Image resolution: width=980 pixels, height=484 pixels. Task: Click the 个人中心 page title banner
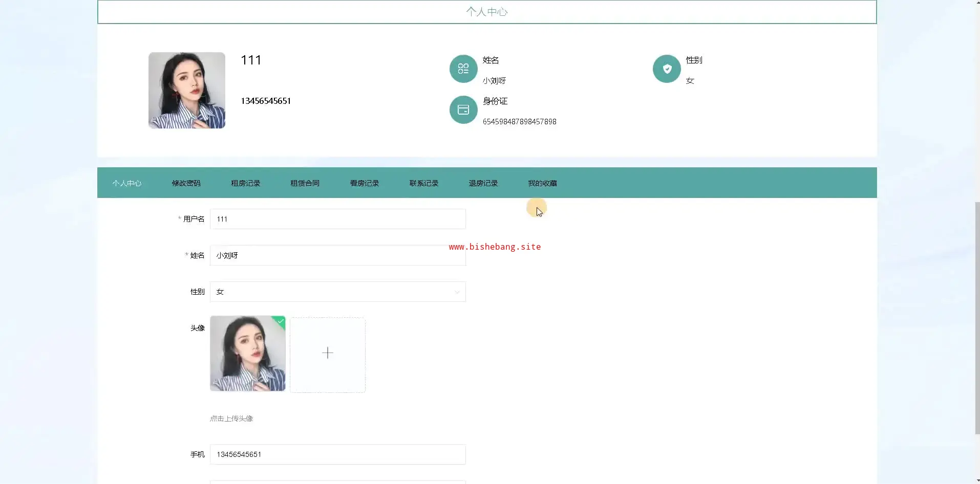pos(487,12)
